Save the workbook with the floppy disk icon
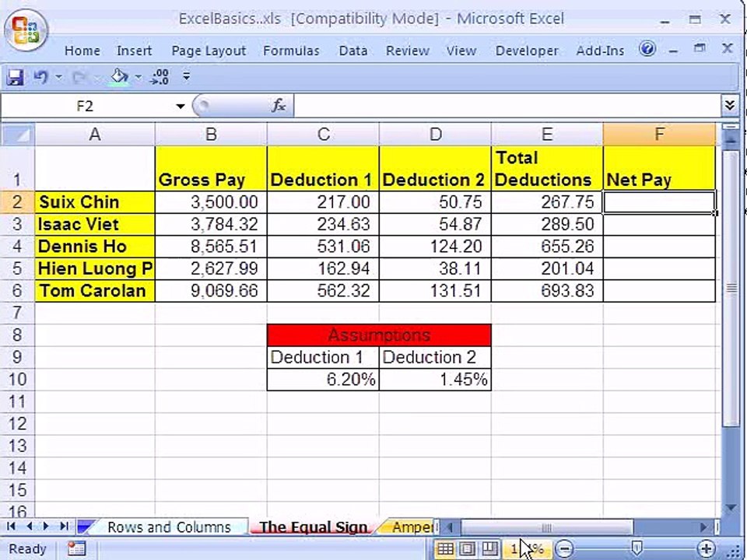This screenshot has height=560, width=747. tap(15, 77)
